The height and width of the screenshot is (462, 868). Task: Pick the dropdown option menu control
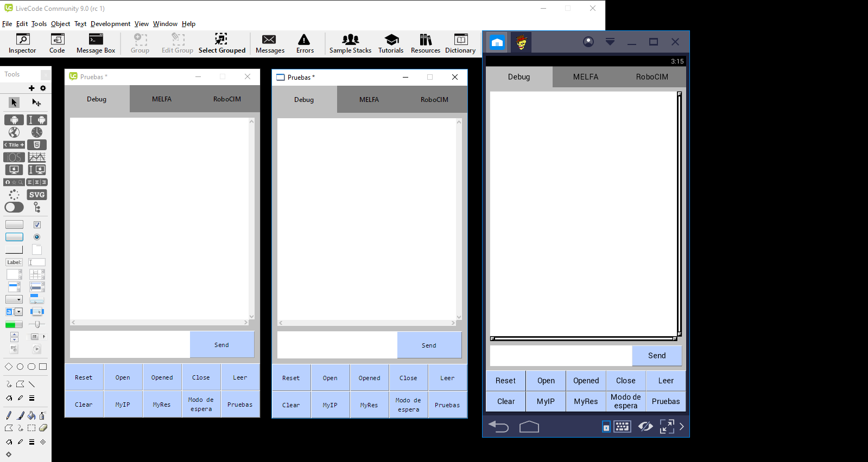[14, 299]
